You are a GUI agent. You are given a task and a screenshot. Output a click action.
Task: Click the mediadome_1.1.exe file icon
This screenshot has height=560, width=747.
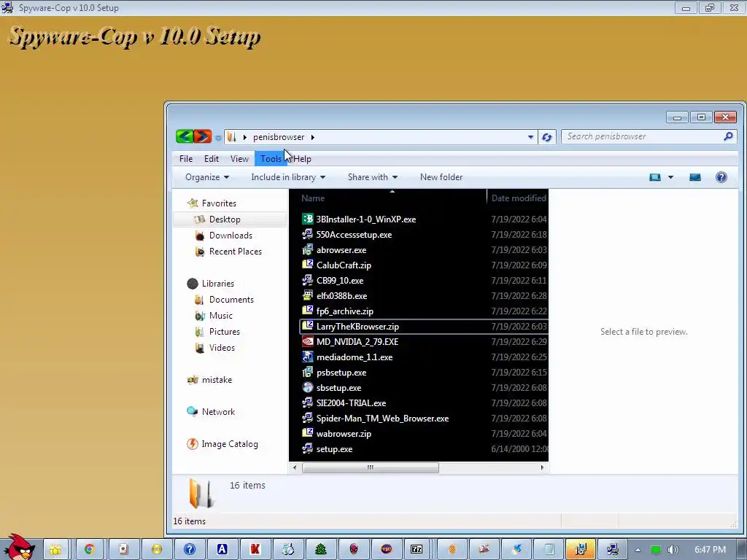pos(308,357)
